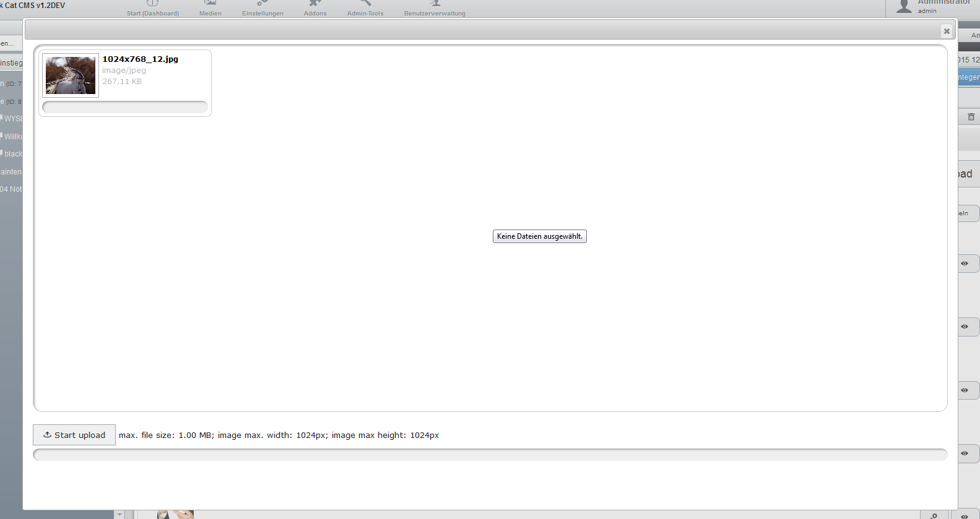Click the 1024x768_12.jpg image thumbnail
The image size is (980, 519).
click(71, 75)
